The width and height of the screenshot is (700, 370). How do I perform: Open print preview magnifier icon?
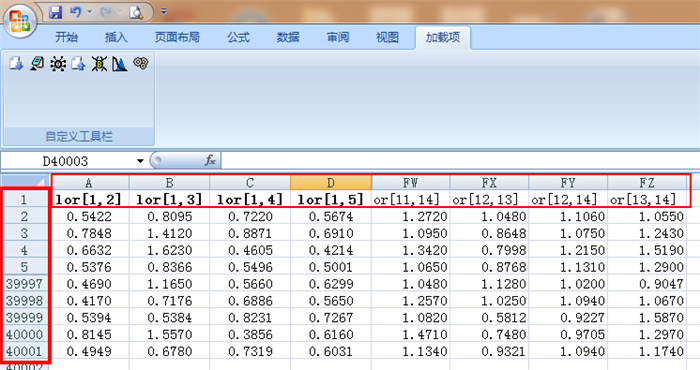[x=136, y=12]
